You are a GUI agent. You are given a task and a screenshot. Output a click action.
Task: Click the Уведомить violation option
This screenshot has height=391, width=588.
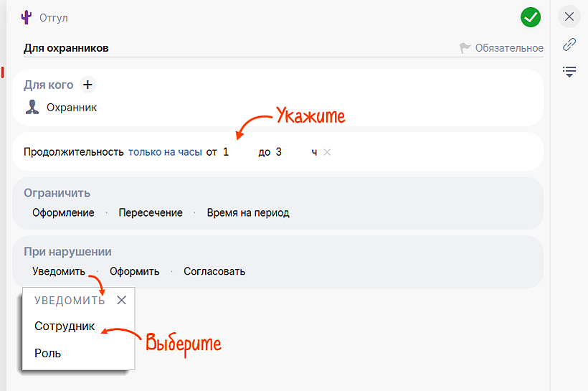59,271
